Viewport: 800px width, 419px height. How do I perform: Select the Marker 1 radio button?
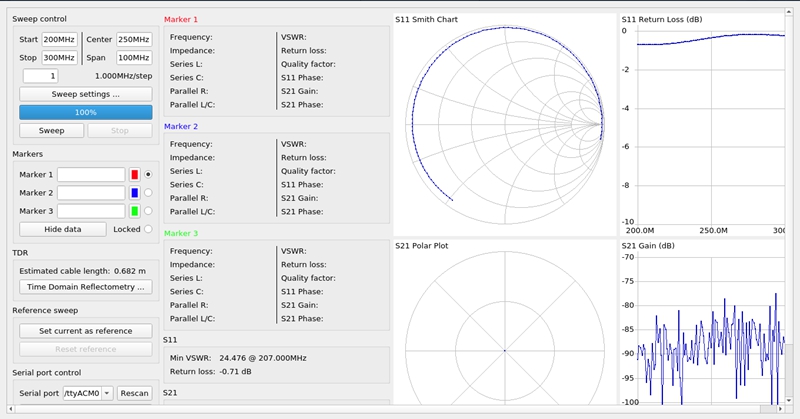pyautogui.click(x=148, y=174)
